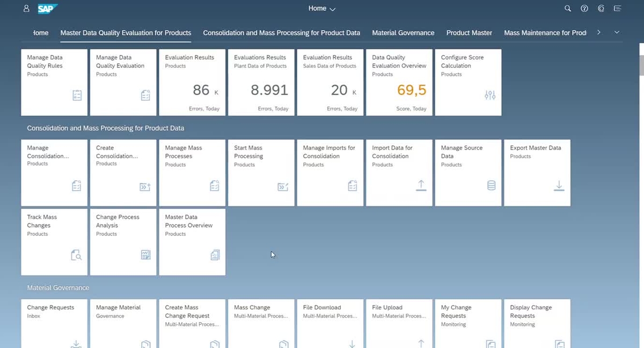Image resolution: width=644 pixels, height=348 pixels.
Task: Select the Configure Score Calculation chart icon
Action: (489, 94)
